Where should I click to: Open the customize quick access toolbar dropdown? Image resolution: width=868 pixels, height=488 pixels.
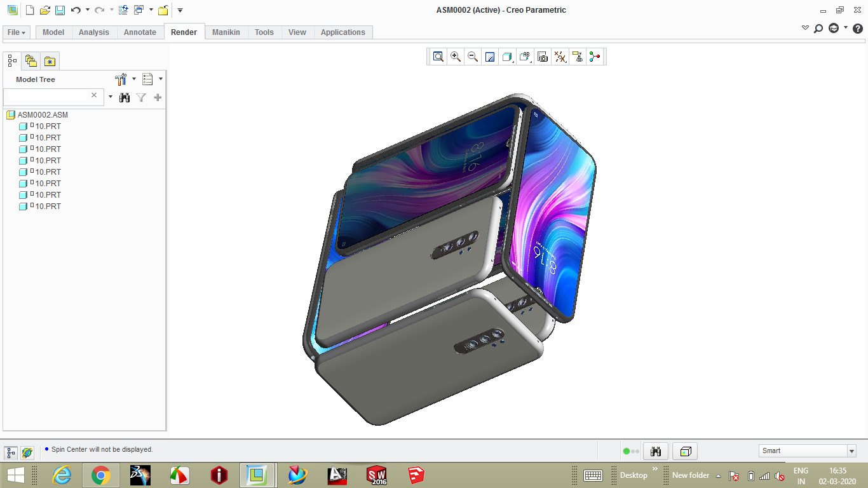click(180, 10)
